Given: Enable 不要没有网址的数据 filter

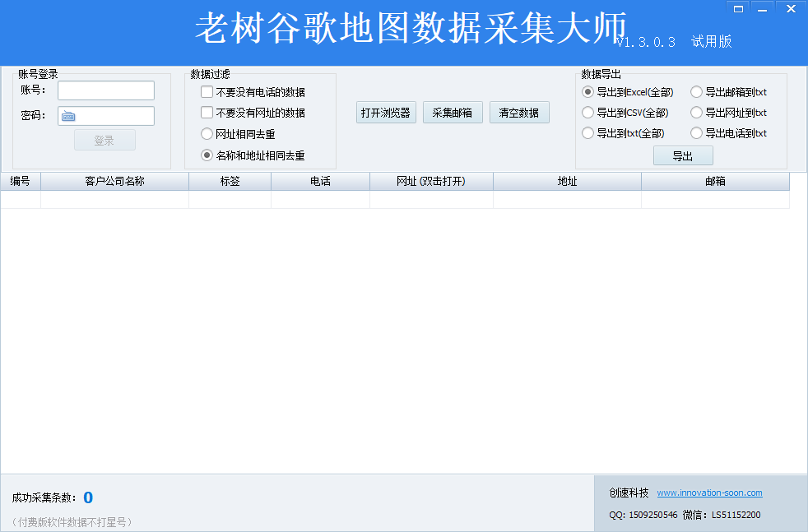Looking at the screenshot, I should click(207, 113).
